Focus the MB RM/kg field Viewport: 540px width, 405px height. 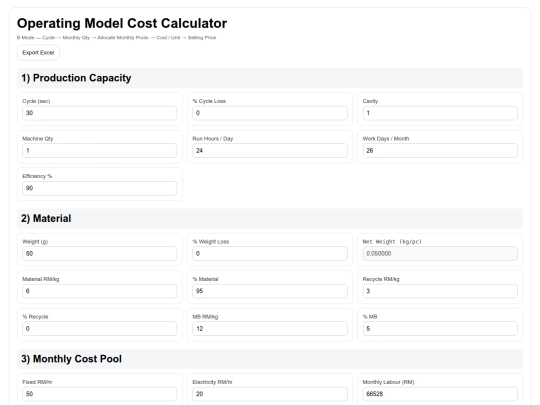click(270, 329)
